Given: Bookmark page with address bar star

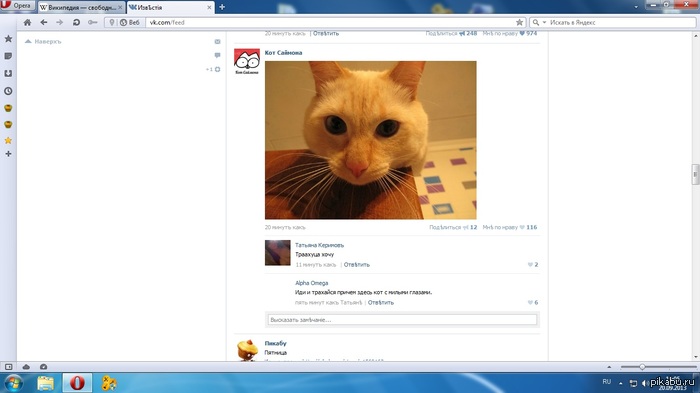Looking at the screenshot, I should pos(519,22).
